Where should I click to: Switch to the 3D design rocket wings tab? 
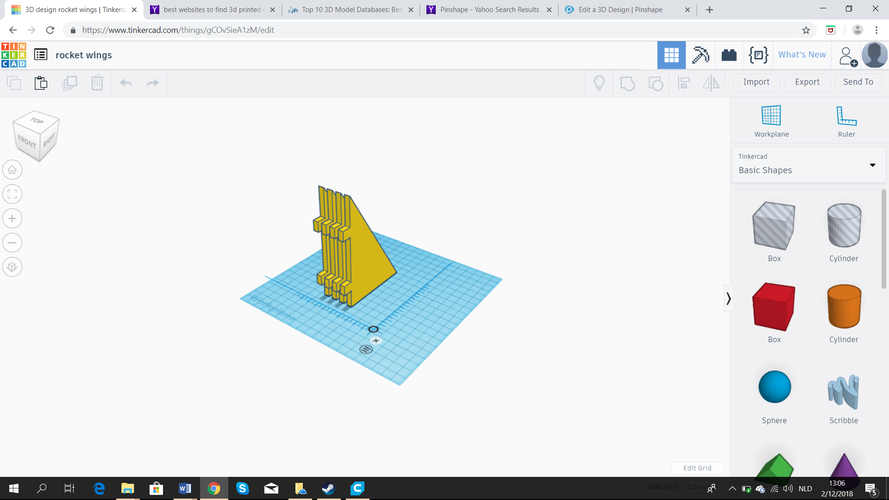(74, 10)
